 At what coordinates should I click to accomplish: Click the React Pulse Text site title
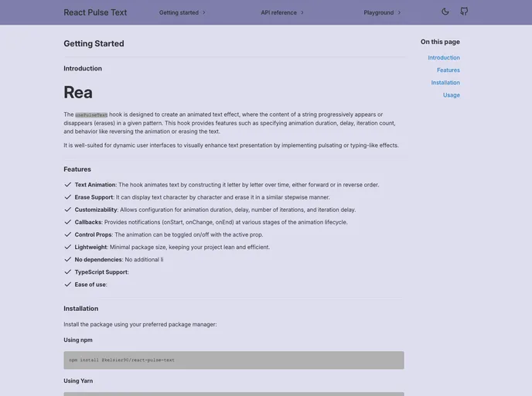95,12
